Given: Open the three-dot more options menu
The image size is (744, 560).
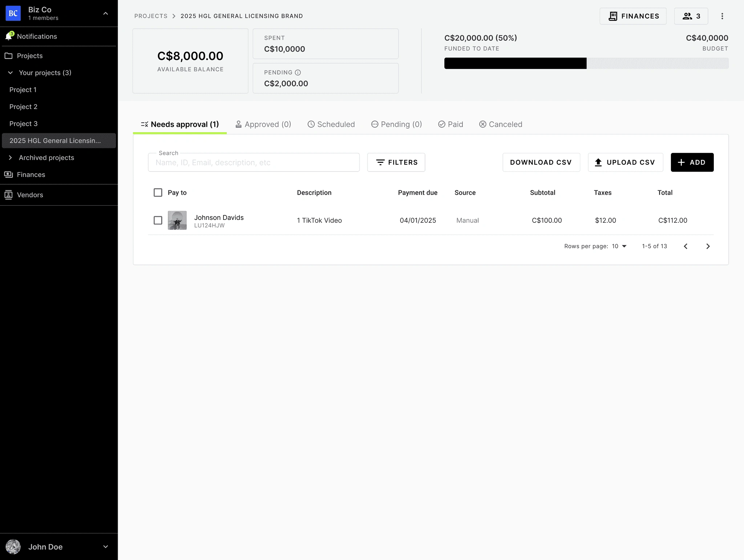Looking at the screenshot, I should (x=722, y=16).
